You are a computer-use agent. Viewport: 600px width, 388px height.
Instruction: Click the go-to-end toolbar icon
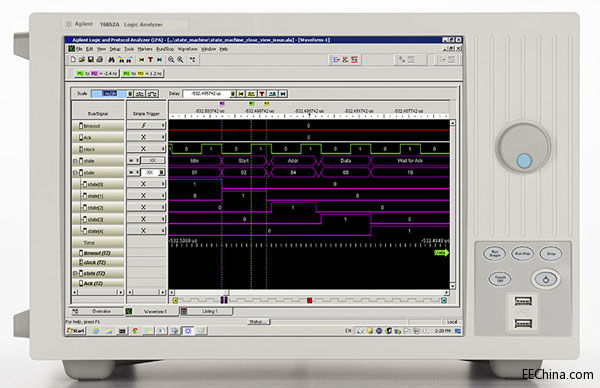pos(160,60)
